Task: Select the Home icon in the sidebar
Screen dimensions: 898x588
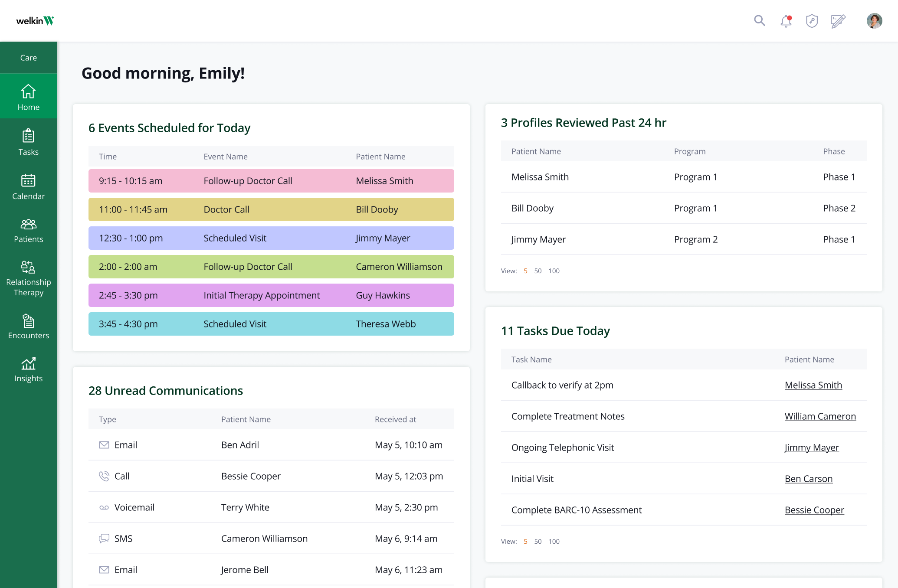Action: tap(28, 96)
